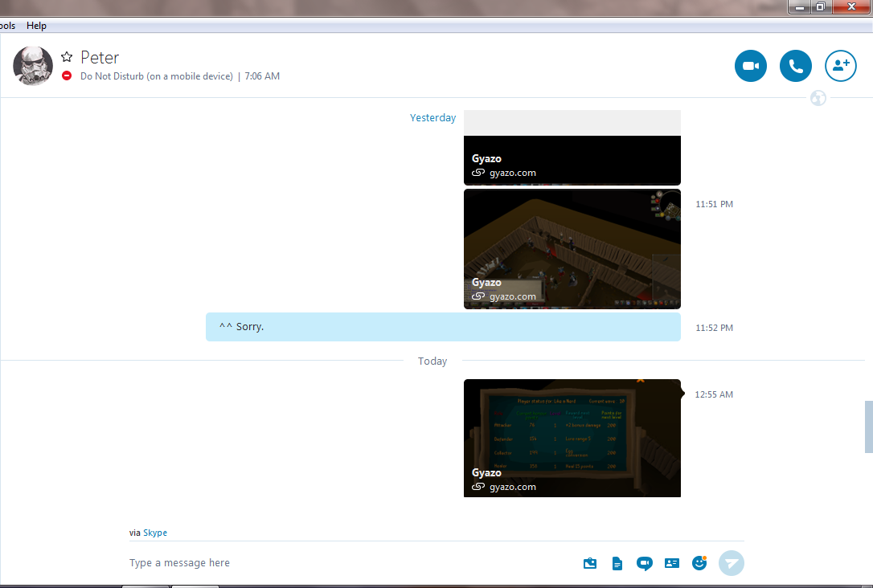Screen dimensions: 873x588
Task: Click the globe icon below the header
Action: click(x=818, y=99)
